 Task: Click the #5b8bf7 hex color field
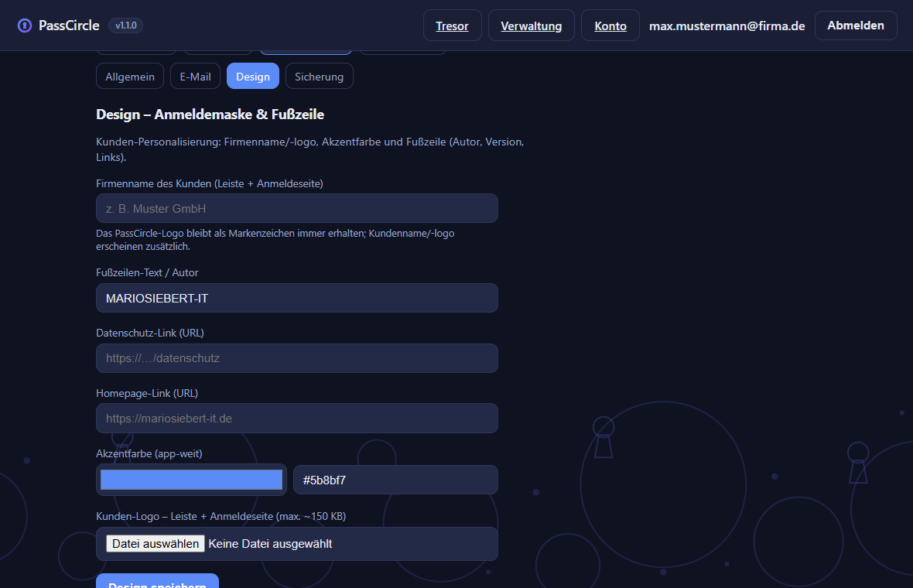click(395, 480)
